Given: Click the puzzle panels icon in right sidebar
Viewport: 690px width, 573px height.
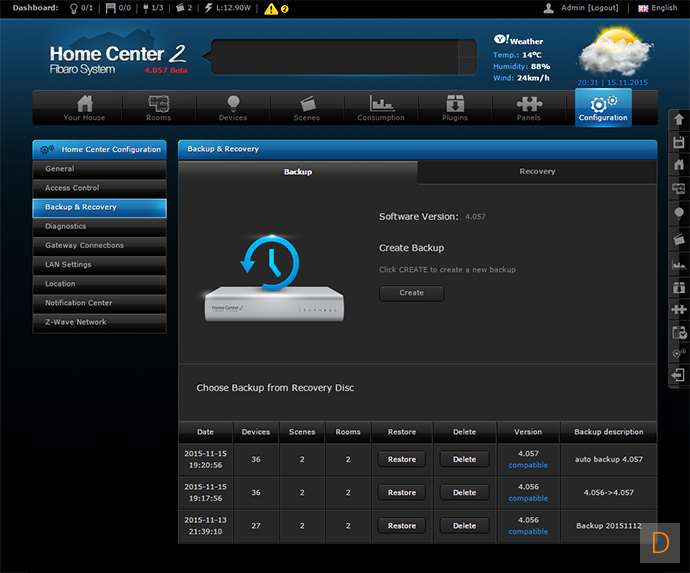Looking at the screenshot, I should coord(679,309).
